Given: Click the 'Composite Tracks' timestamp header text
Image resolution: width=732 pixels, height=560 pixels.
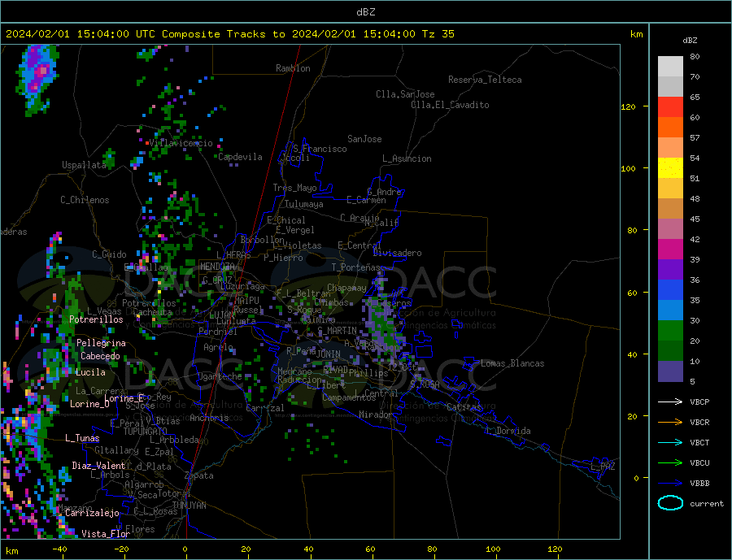Looking at the screenshot, I should click(x=229, y=34).
